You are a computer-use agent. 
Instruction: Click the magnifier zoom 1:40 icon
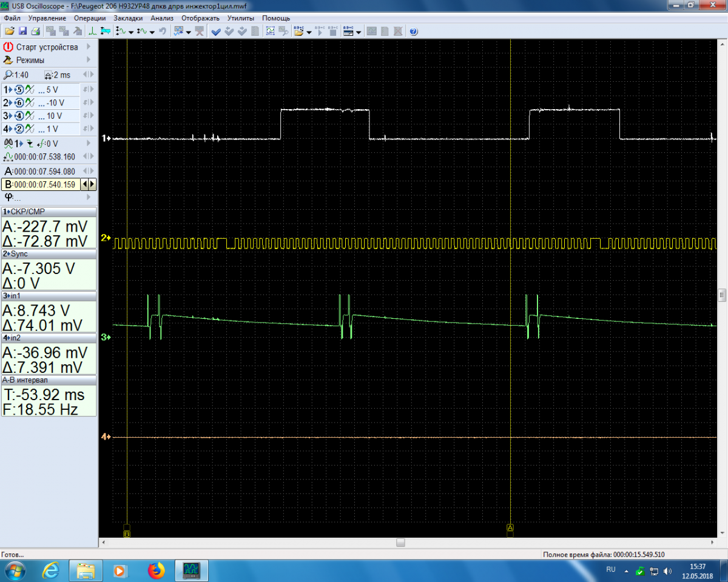(x=7, y=75)
